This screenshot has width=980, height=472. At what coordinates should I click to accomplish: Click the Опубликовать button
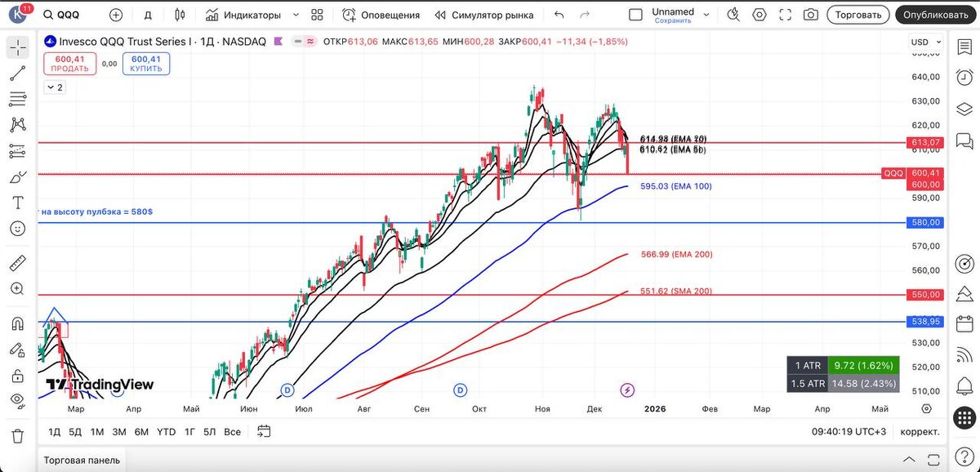[x=937, y=15]
